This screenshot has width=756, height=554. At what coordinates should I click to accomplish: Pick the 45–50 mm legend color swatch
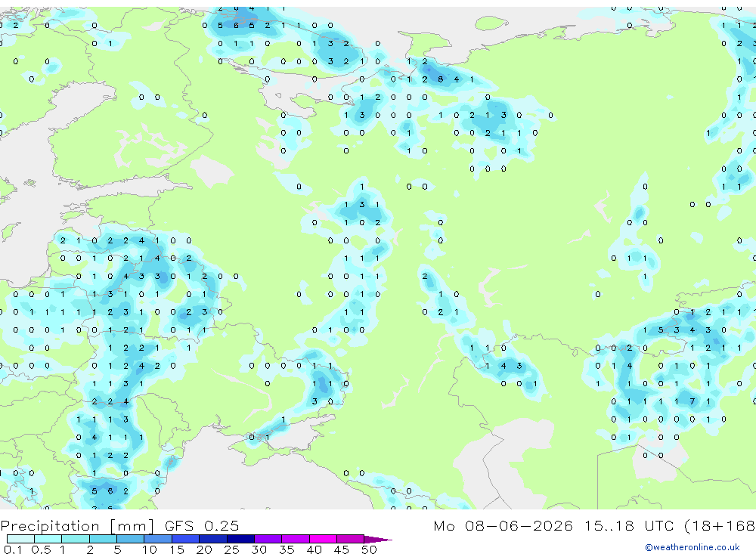pyautogui.click(x=351, y=539)
